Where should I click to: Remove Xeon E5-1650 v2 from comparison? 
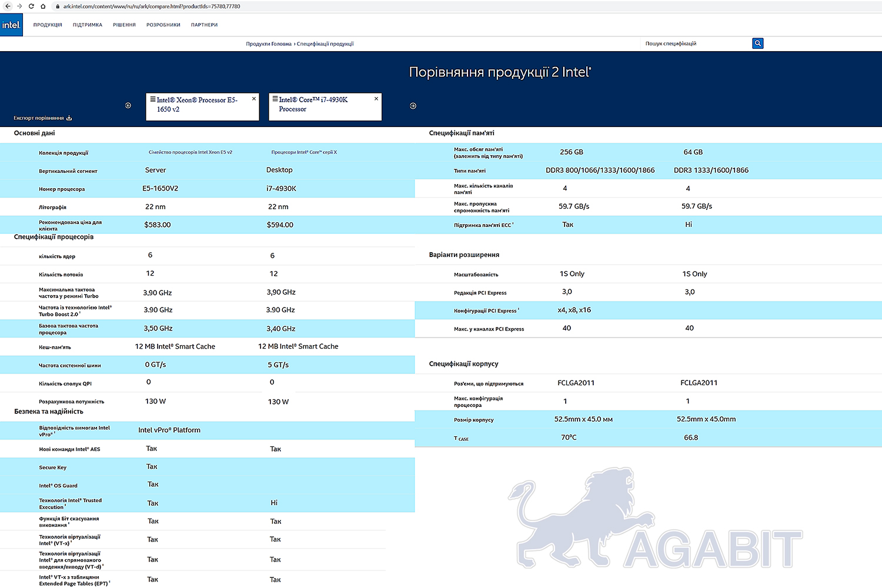click(254, 99)
